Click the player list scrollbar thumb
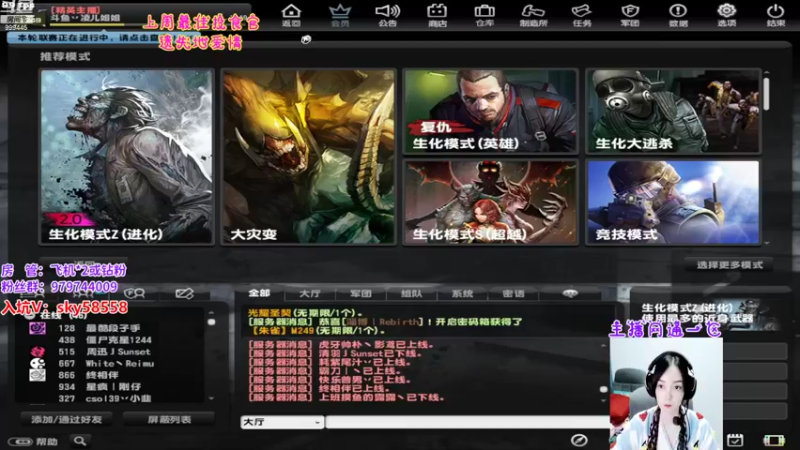The height and width of the screenshot is (450, 800). 211,322
